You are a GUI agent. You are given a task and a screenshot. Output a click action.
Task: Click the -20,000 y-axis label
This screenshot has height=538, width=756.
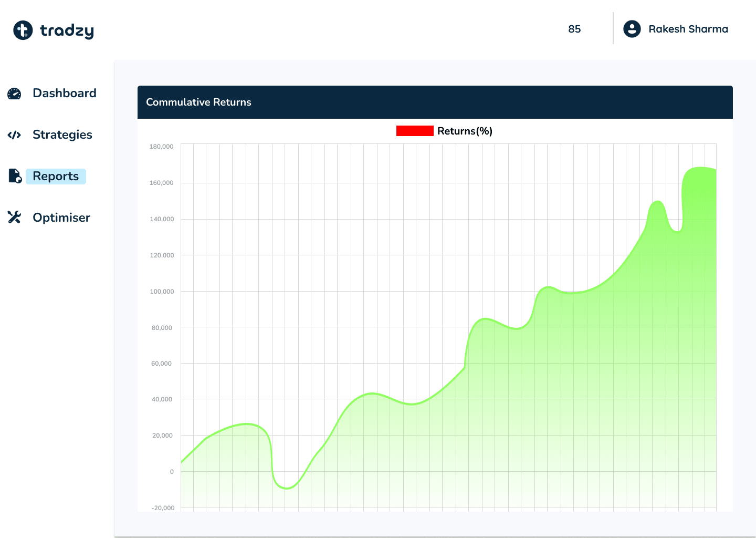click(163, 508)
